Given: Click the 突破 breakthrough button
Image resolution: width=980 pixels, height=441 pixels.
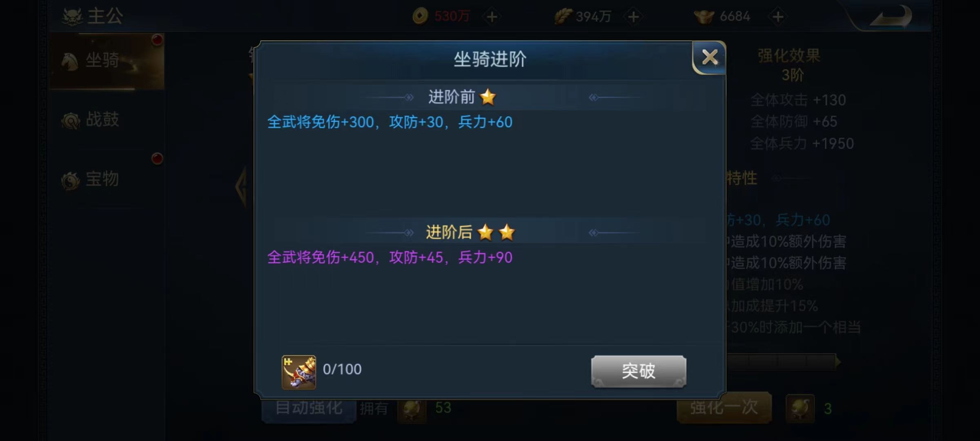Looking at the screenshot, I should point(639,371).
